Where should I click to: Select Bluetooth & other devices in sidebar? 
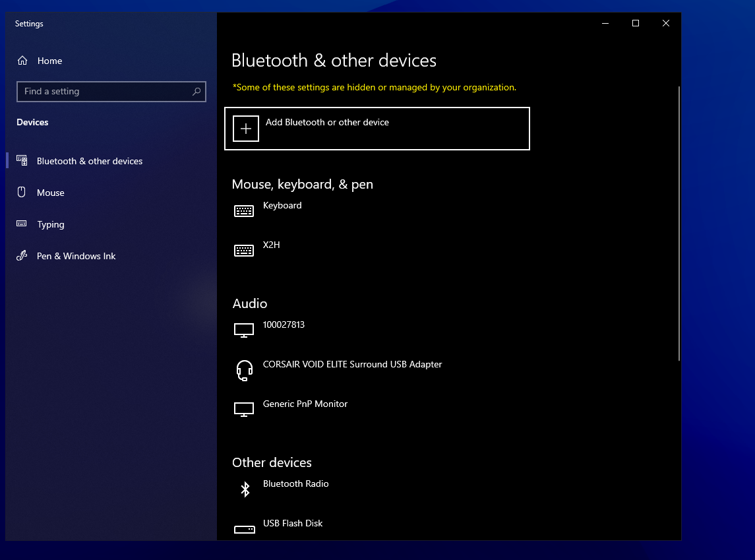pos(89,161)
